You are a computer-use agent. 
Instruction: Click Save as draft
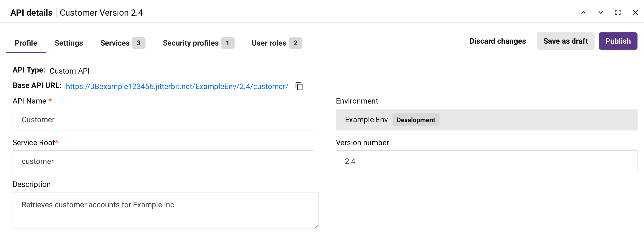(565, 41)
